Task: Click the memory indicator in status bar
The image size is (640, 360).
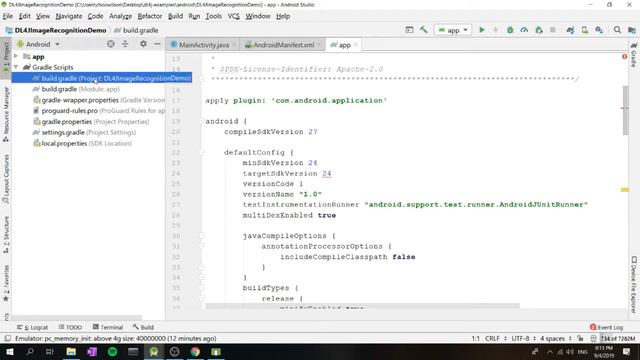Action: 617,338
